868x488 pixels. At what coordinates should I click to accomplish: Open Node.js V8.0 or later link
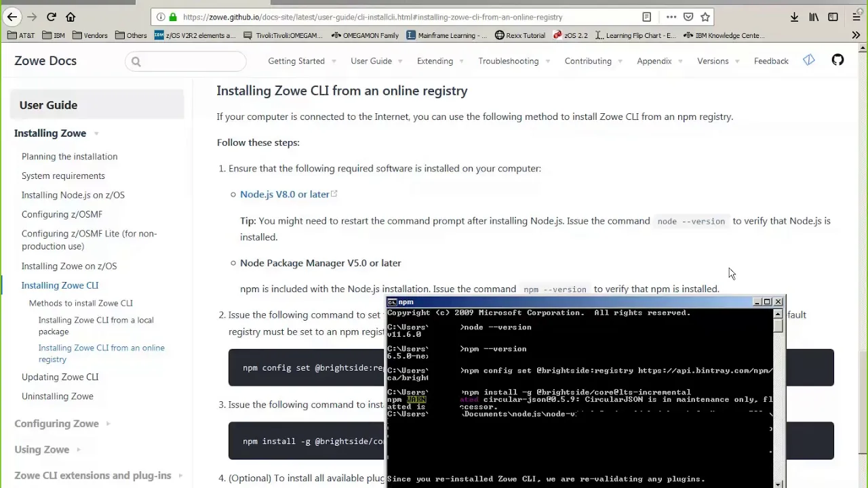click(288, 195)
